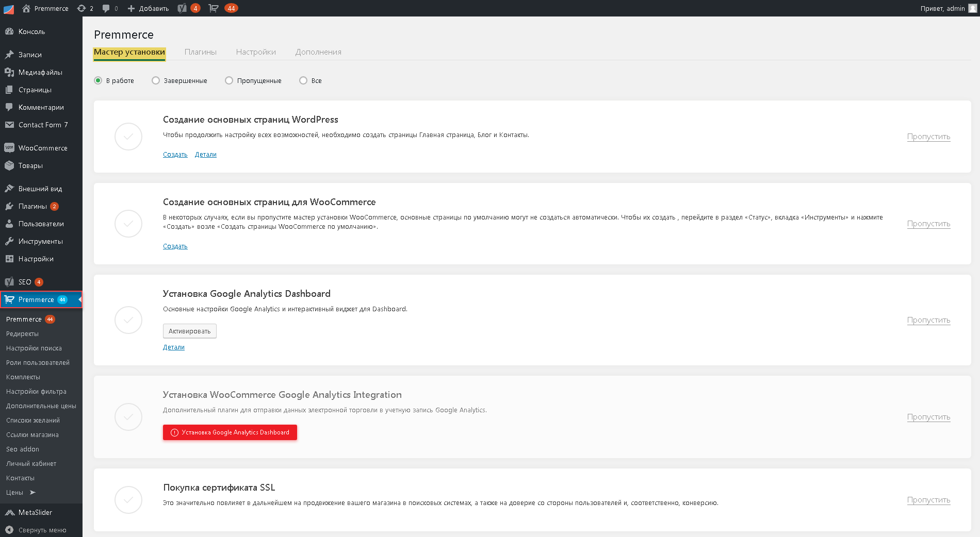Image resolution: width=980 pixels, height=537 pixels.
Task: Open Товары products box icon
Action: [9, 165]
